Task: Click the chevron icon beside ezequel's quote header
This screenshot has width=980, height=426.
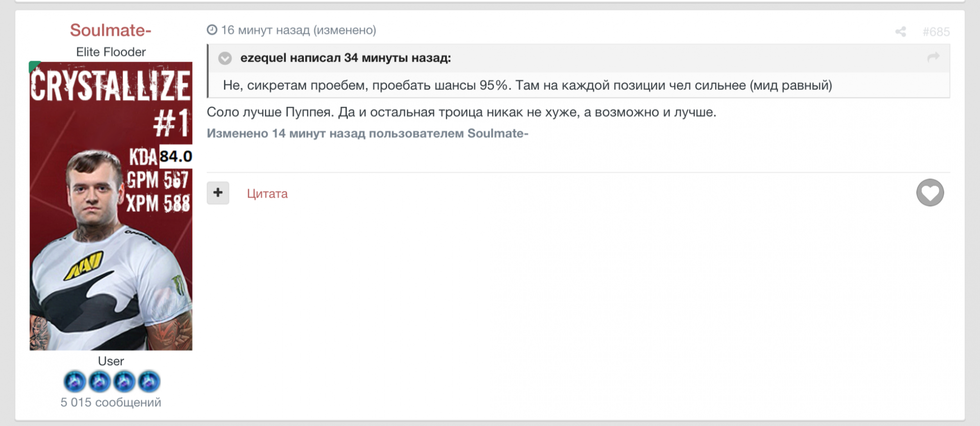Action: (x=224, y=59)
